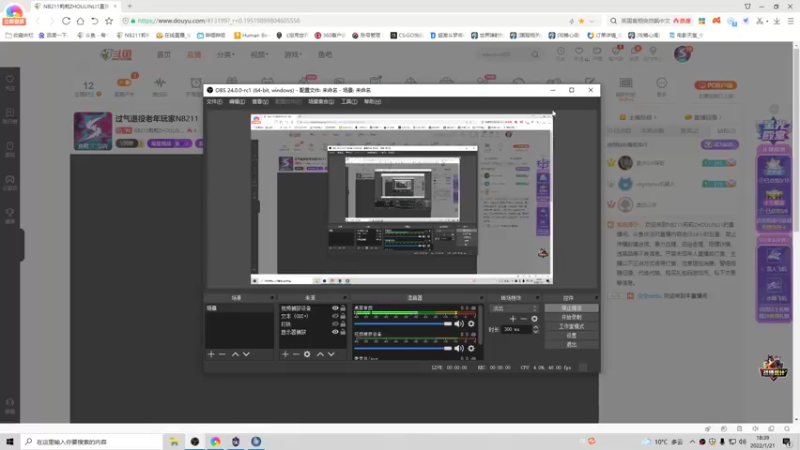Click search magnifier in Douyu search box
The height and width of the screenshot is (450, 800).
535,55
